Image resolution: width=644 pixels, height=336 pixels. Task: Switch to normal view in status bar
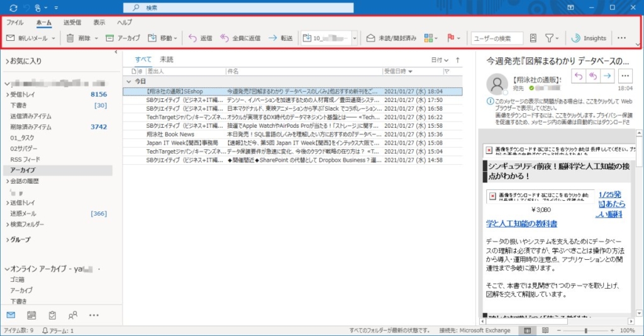[x=528, y=330]
